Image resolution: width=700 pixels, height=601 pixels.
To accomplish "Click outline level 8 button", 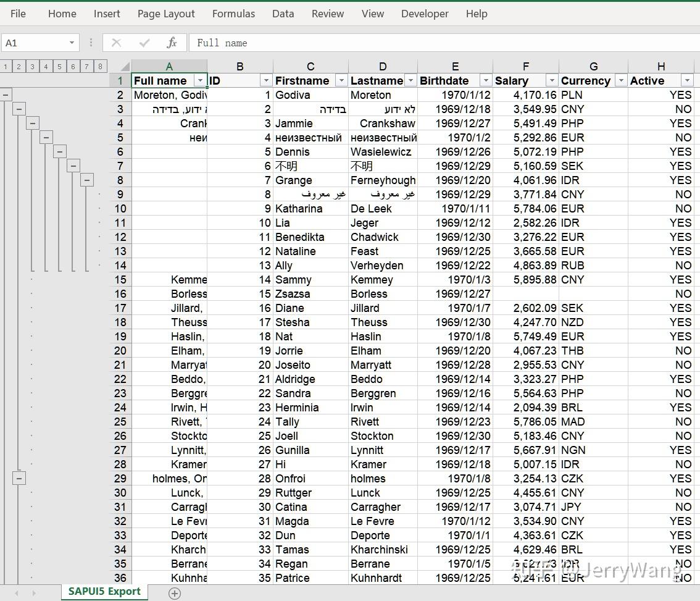I will 100,66.
